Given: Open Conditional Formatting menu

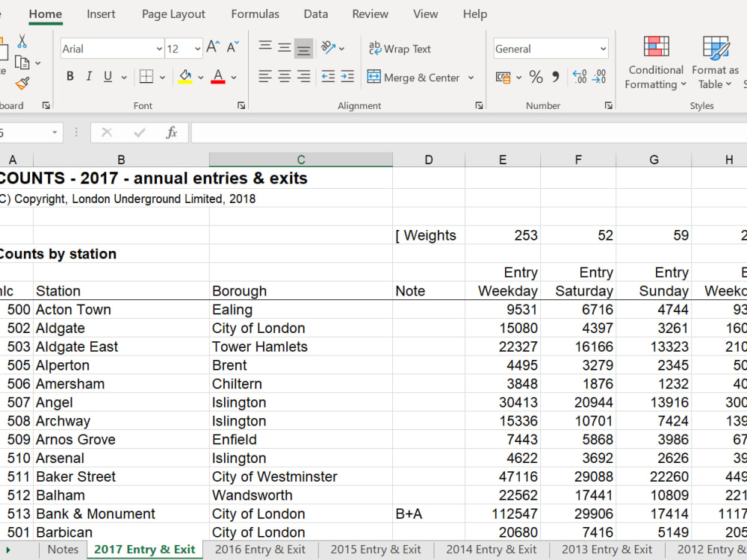Looking at the screenshot, I should tap(656, 63).
